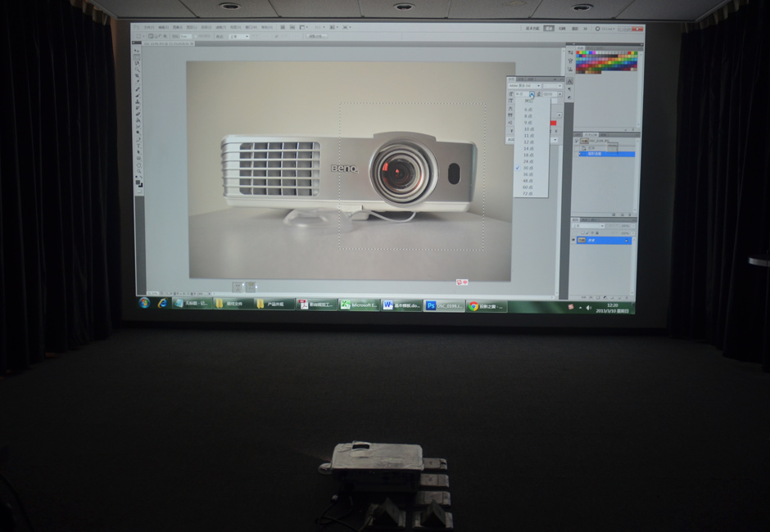Pick the red swatch at Swatches panel start
This screenshot has height=532, width=770.
coord(578,53)
